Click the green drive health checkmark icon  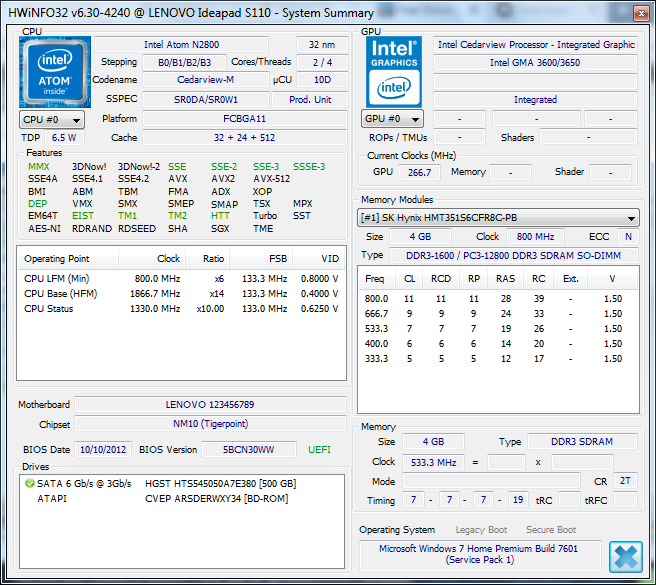30,484
